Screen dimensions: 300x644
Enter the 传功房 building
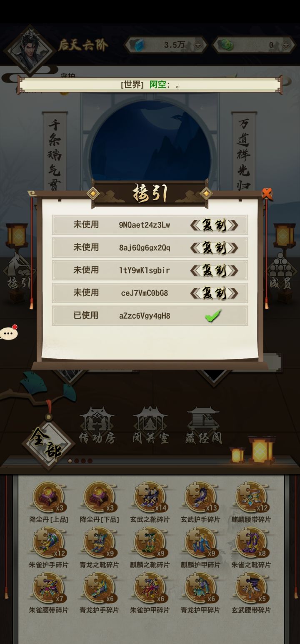pos(97,425)
